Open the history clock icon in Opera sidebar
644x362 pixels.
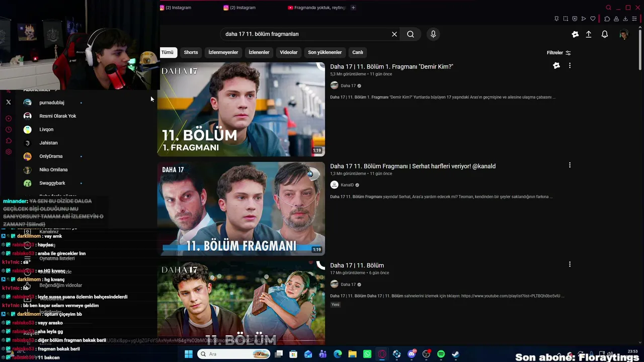coord(8,130)
